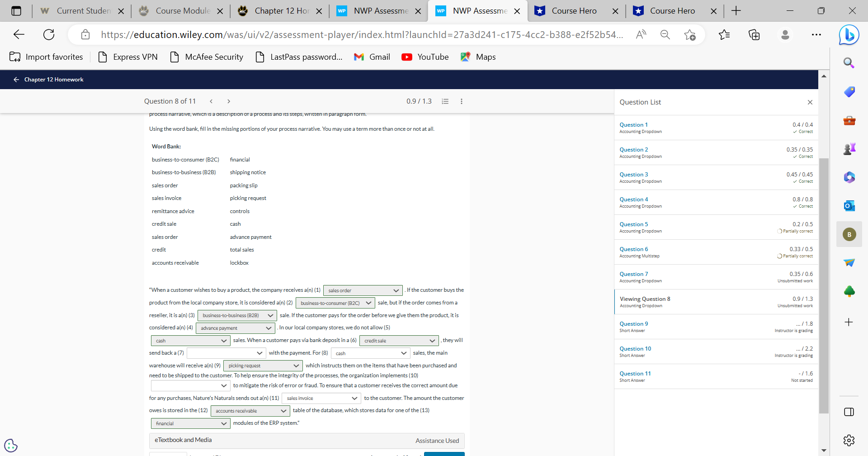Viewport: 868px width, 456px height.
Task: Open the green tree sidebar app
Action: click(849, 291)
